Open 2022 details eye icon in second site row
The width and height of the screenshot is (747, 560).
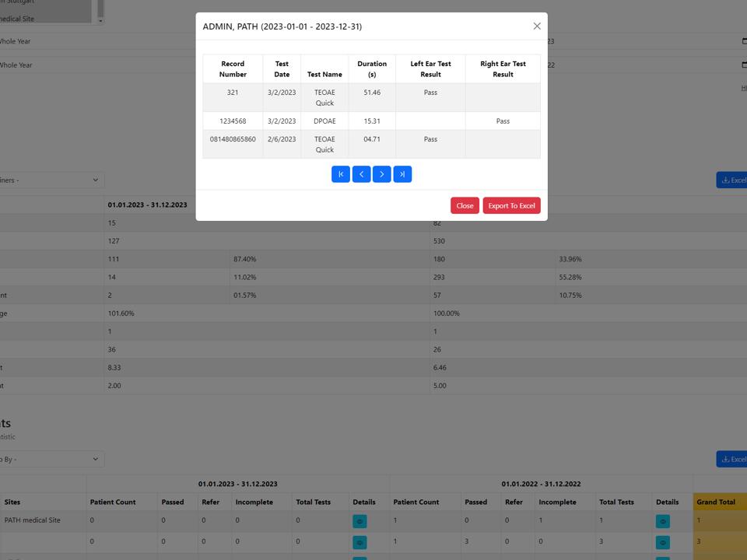coord(663,542)
